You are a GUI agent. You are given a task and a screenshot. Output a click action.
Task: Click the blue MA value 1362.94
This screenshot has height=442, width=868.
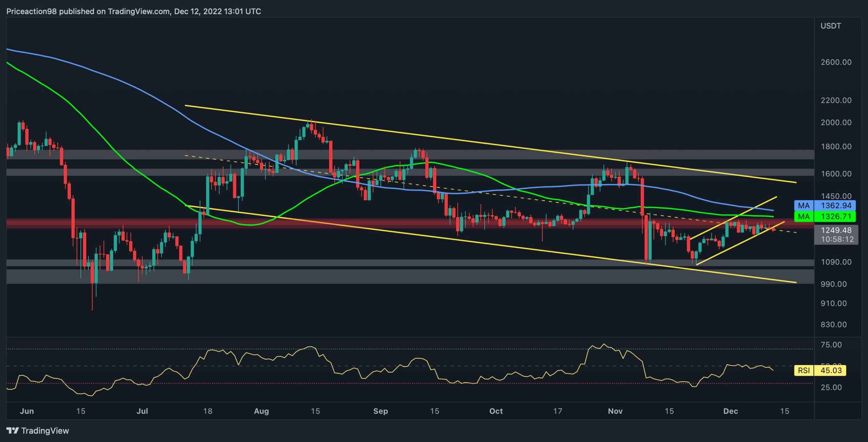835,206
